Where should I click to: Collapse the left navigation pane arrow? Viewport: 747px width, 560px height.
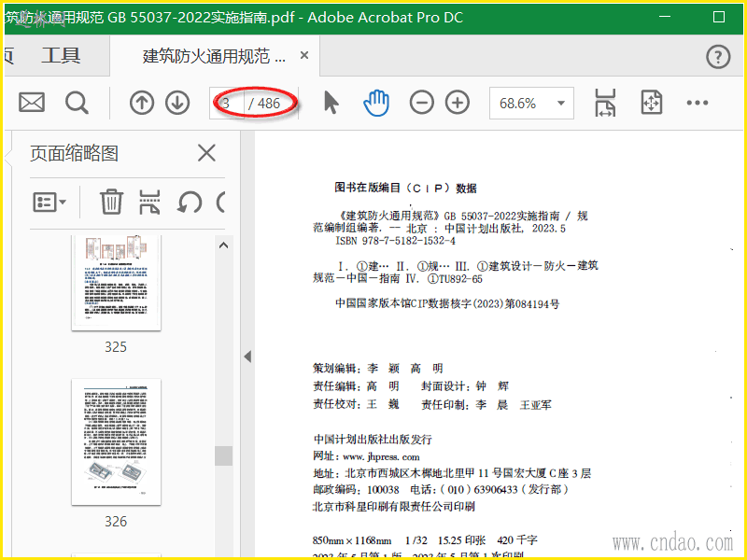tap(247, 357)
